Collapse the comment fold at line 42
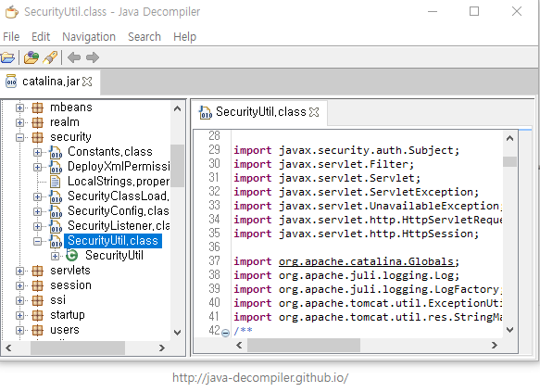Screen dimensions: 540x392 (x=226, y=333)
